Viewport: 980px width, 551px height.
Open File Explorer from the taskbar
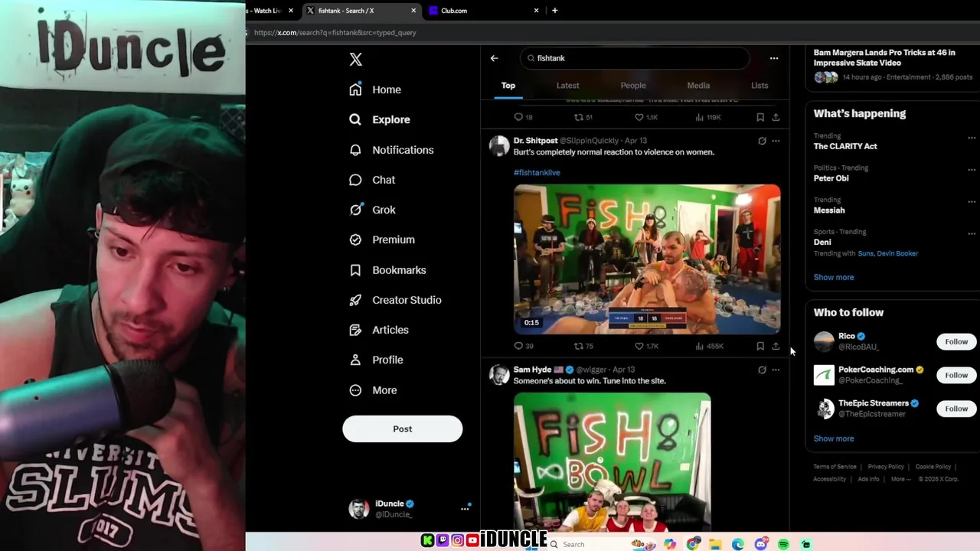715,544
